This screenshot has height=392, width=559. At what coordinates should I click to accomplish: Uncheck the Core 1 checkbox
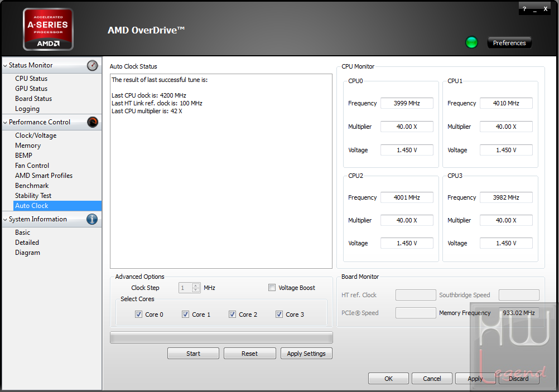[x=185, y=314]
